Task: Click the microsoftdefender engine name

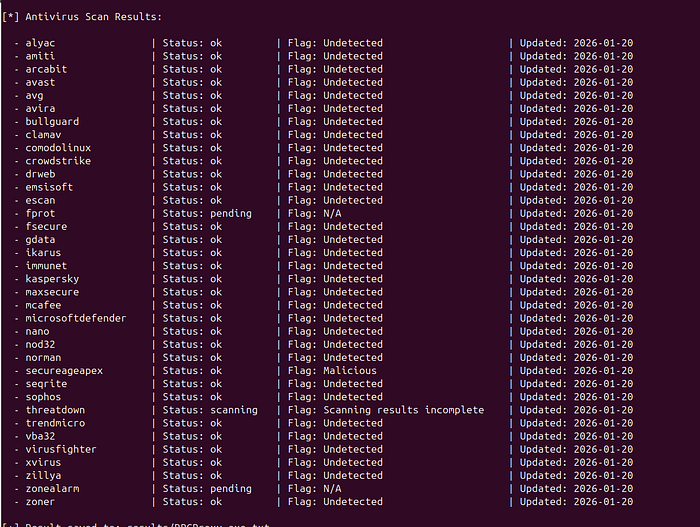Action: coord(76,318)
